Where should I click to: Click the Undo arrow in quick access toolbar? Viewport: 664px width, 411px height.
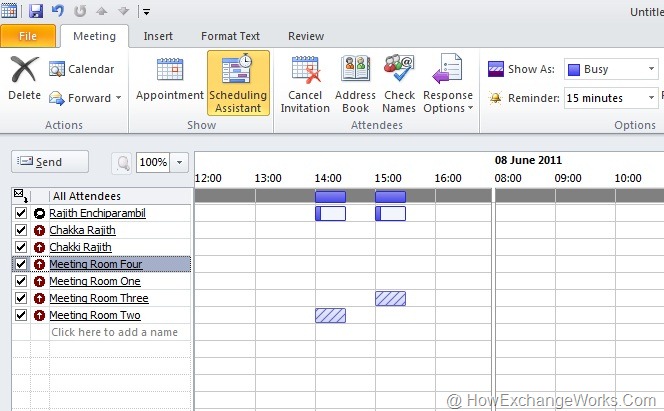click(58, 11)
